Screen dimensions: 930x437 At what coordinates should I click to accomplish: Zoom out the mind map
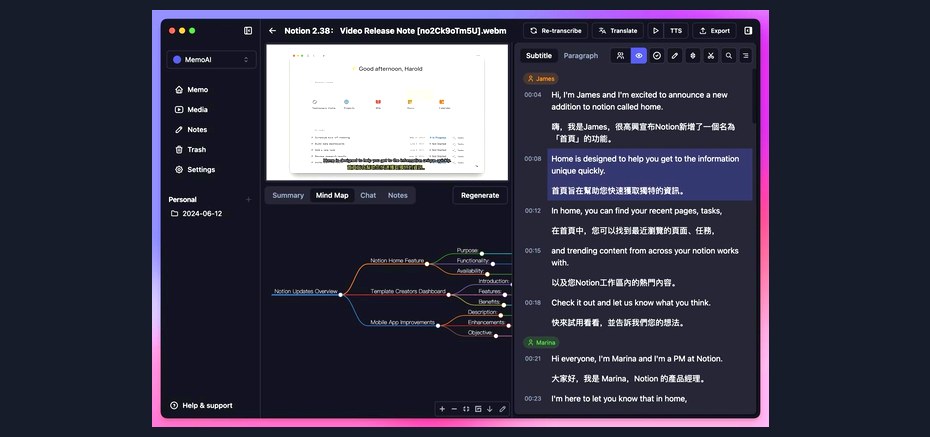pos(454,409)
